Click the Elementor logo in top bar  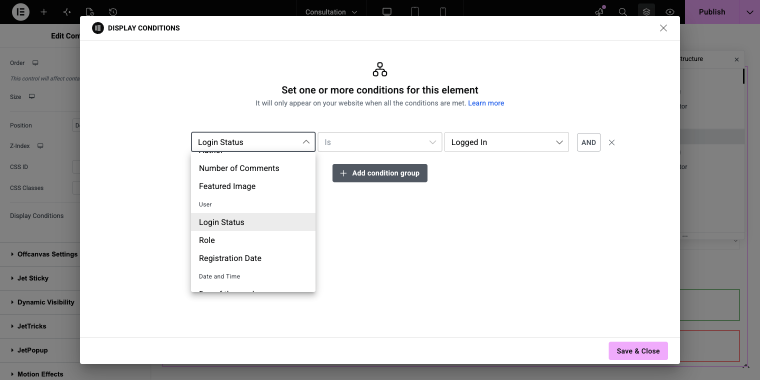click(21, 12)
